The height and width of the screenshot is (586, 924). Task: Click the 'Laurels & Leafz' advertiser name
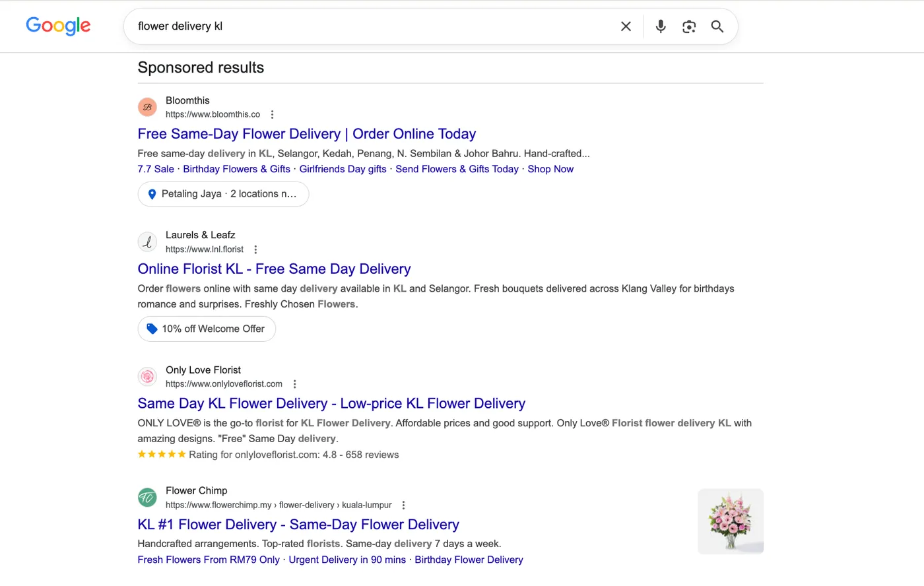point(200,235)
